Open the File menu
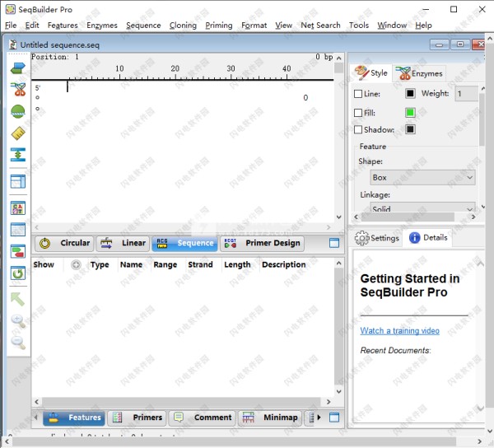This screenshot has height=448, width=494. [x=11, y=26]
